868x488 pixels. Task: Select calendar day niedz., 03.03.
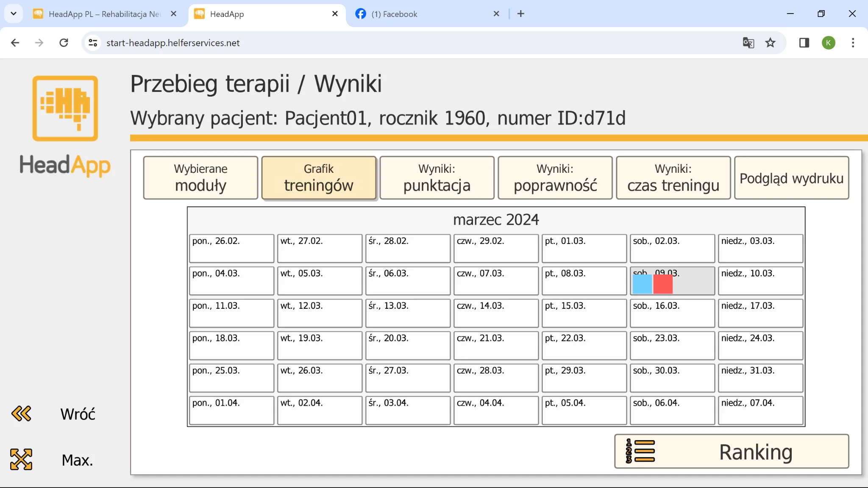tap(760, 248)
